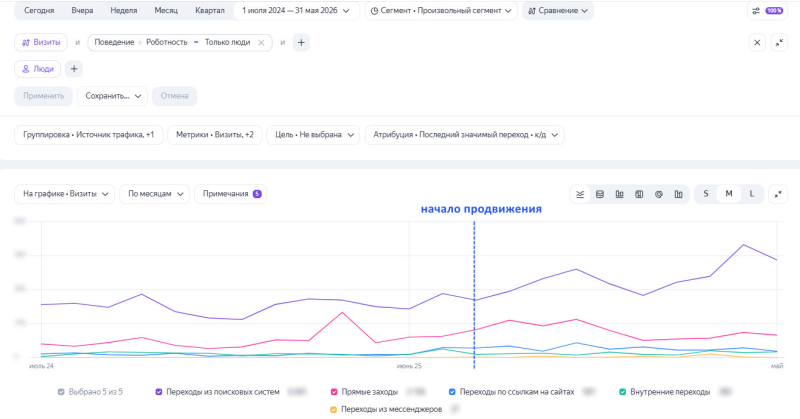The height and width of the screenshot is (419, 800).
Task: Set chart size to S
Action: (706, 194)
